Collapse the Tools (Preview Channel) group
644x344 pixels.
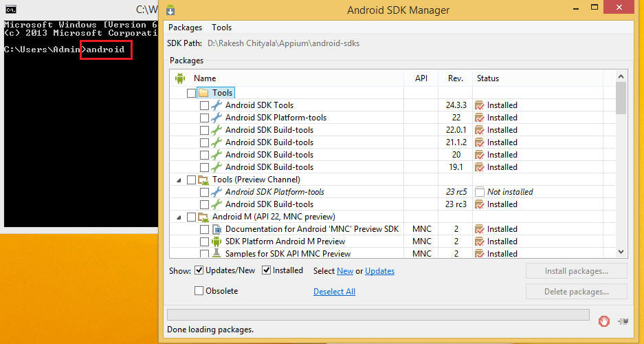[x=179, y=180]
